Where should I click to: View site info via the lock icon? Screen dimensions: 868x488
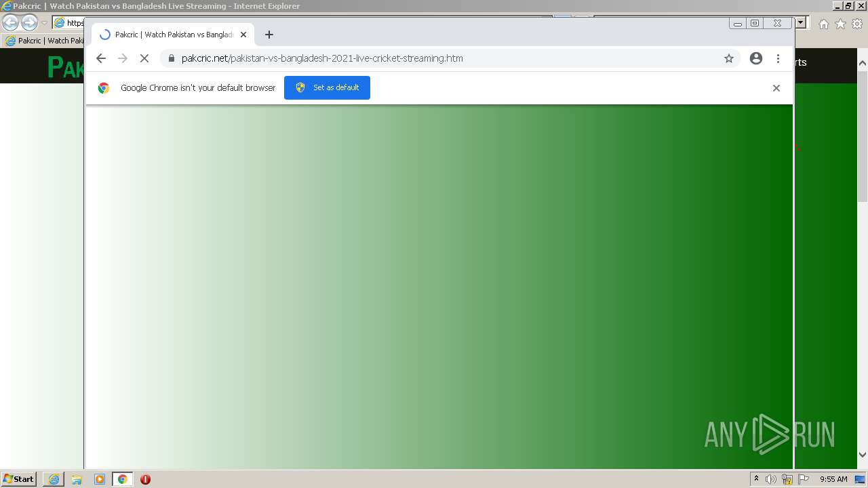[x=171, y=58]
